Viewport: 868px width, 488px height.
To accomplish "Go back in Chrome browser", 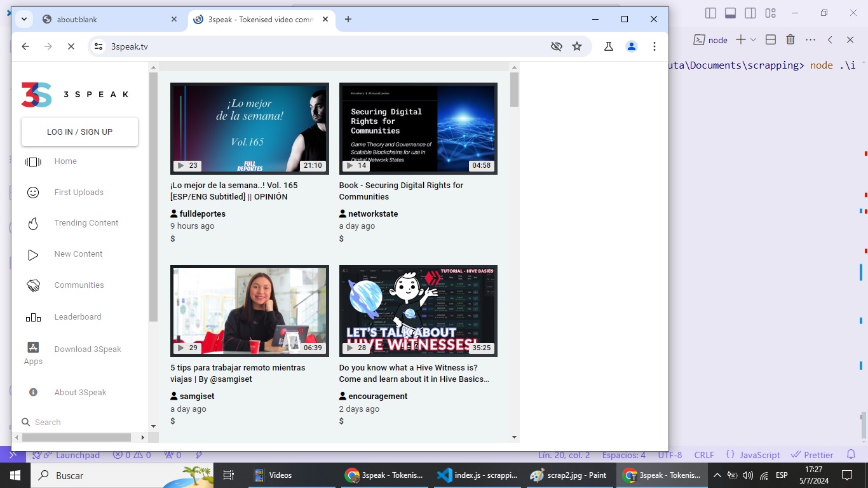I will coord(25,46).
